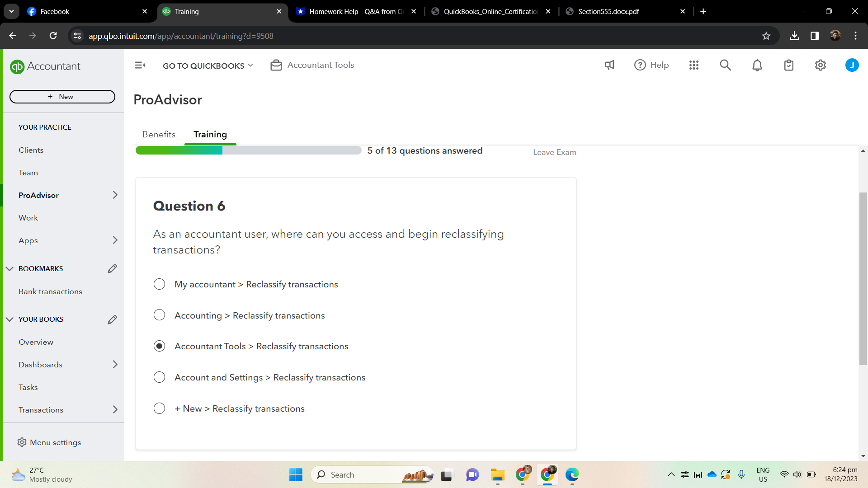Open the Section555.docx.pdf browser tab
The image size is (868, 488).
608,11
